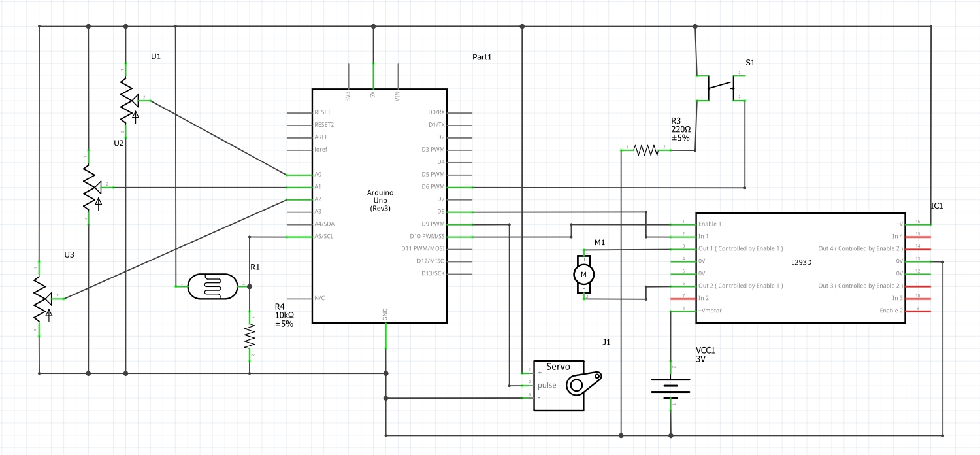Click the Part1 text label
Image resolution: width=980 pixels, height=455 pixels.
[x=482, y=57]
